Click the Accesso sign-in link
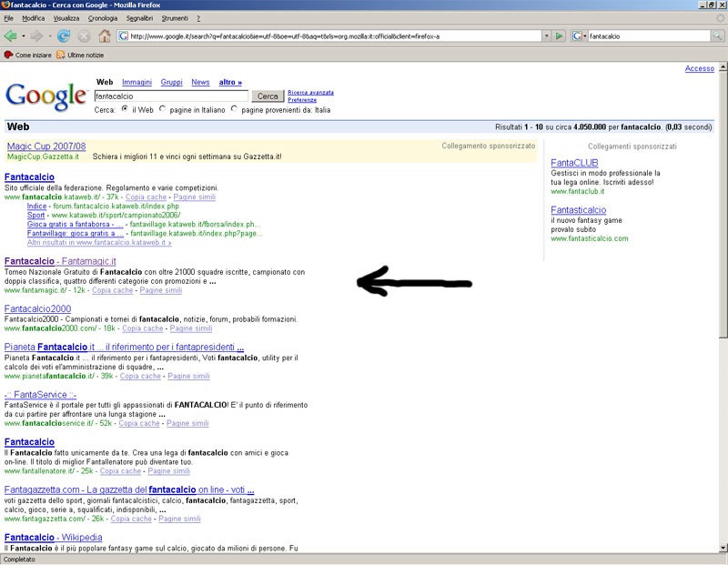The height and width of the screenshot is (565, 728). (x=699, y=69)
